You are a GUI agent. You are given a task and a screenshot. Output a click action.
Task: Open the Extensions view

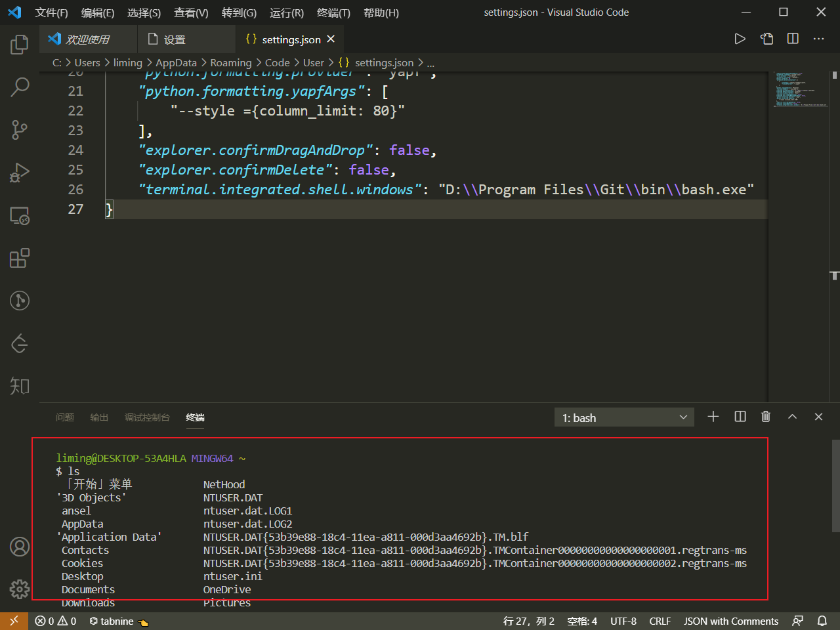click(19, 258)
